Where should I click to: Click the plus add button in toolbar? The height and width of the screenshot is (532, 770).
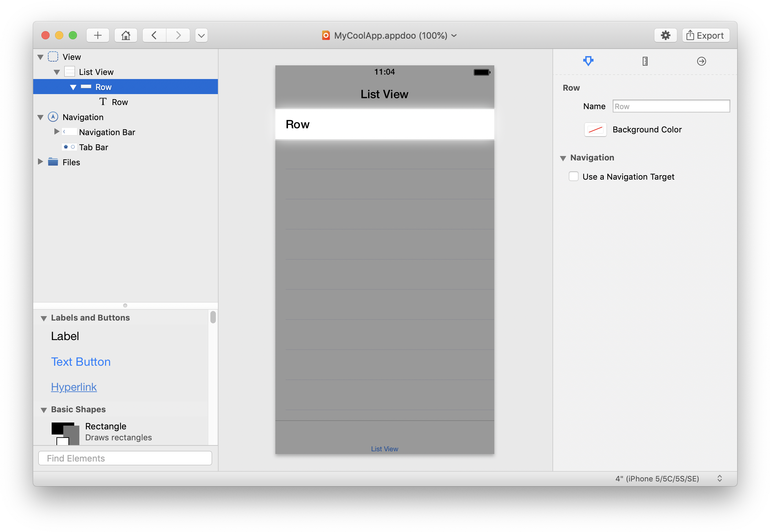98,35
